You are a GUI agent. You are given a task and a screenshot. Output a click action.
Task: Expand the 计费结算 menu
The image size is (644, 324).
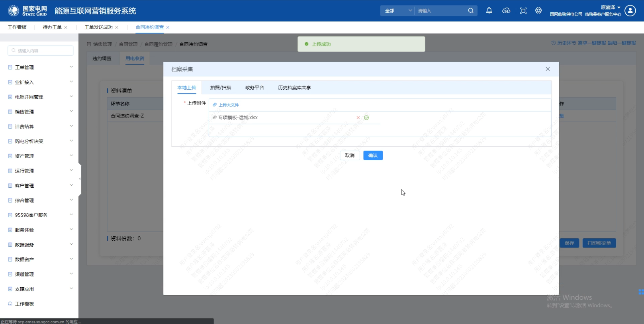pos(40,127)
